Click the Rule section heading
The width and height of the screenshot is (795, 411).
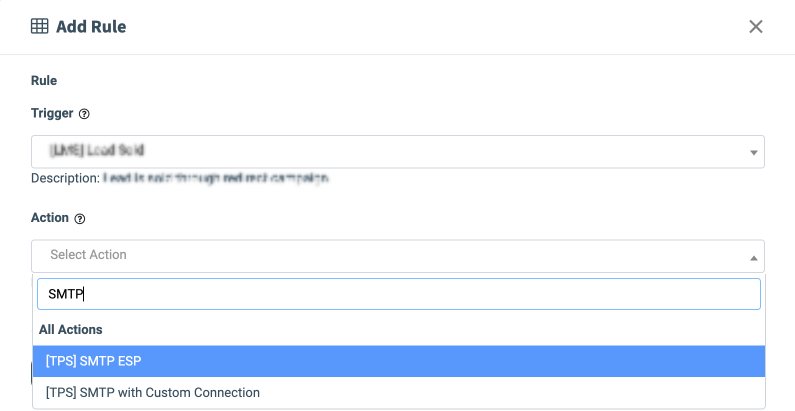point(44,81)
